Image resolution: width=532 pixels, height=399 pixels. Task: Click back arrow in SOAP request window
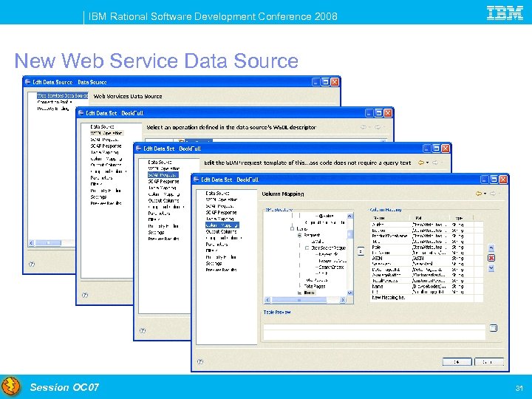click(x=421, y=163)
